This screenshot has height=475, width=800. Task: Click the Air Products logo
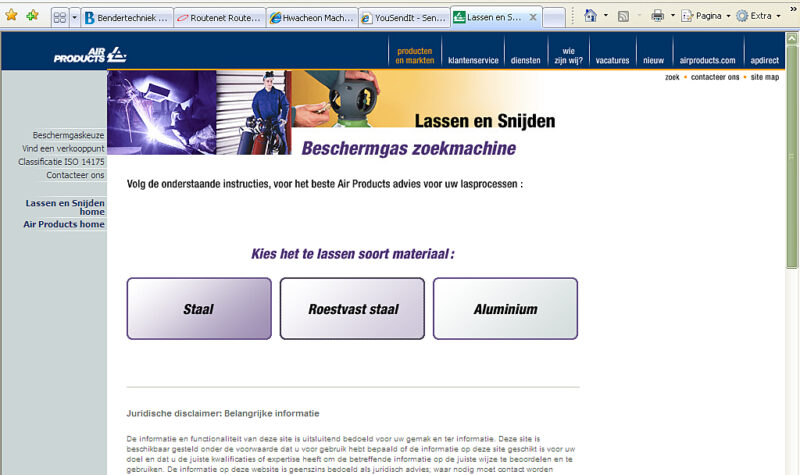pyautogui.click(x=90, y=55)
